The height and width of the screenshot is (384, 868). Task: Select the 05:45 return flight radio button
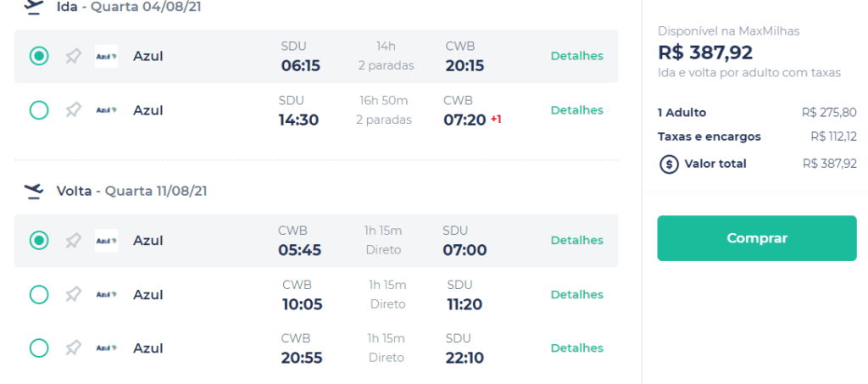click(x=39, y=240)
